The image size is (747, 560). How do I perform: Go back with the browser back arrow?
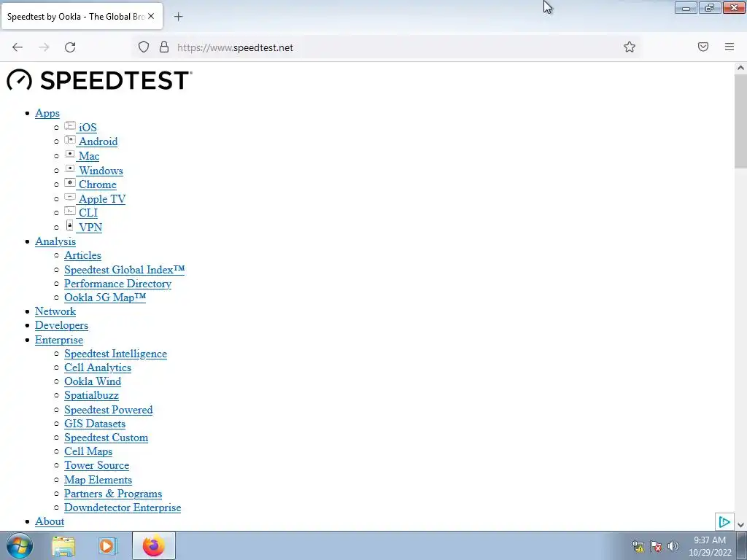18,47
